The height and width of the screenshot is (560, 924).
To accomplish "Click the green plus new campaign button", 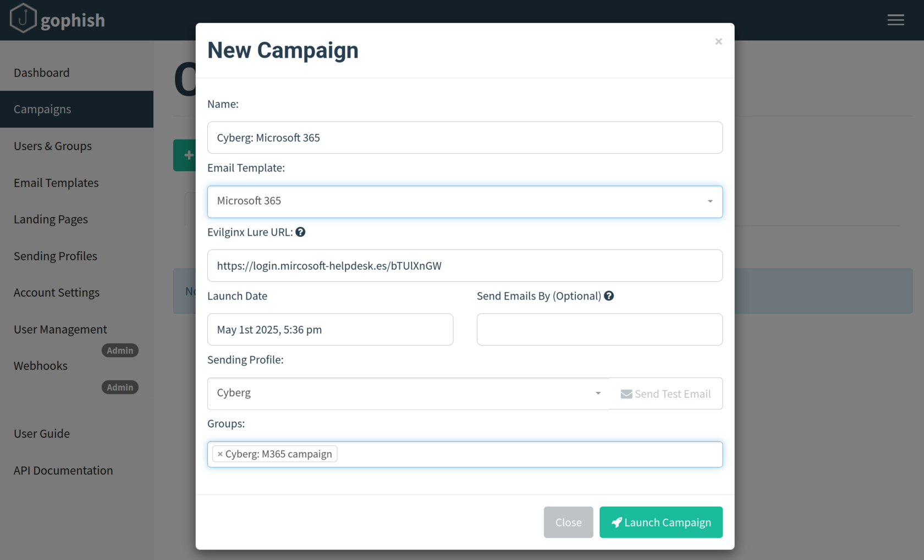I will [185, 155].
